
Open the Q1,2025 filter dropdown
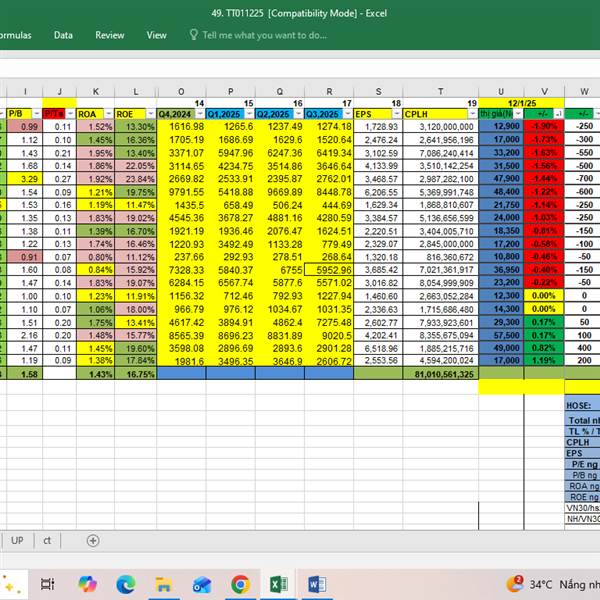point(249,114)
